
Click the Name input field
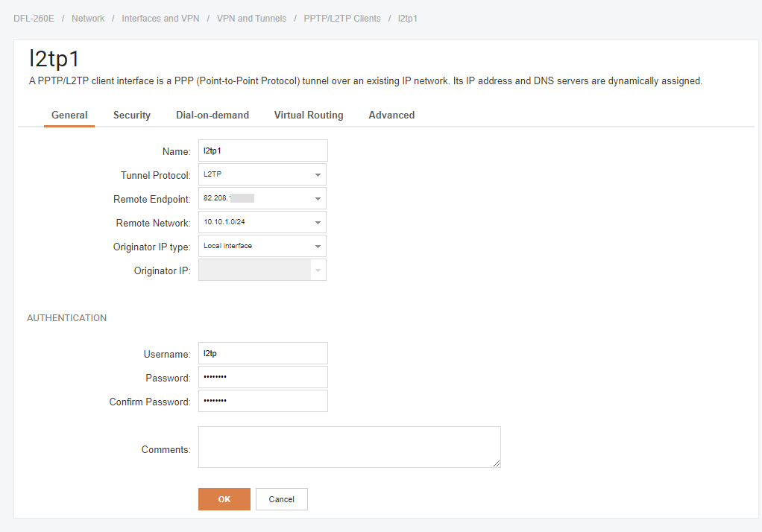[x=262, y=151]
